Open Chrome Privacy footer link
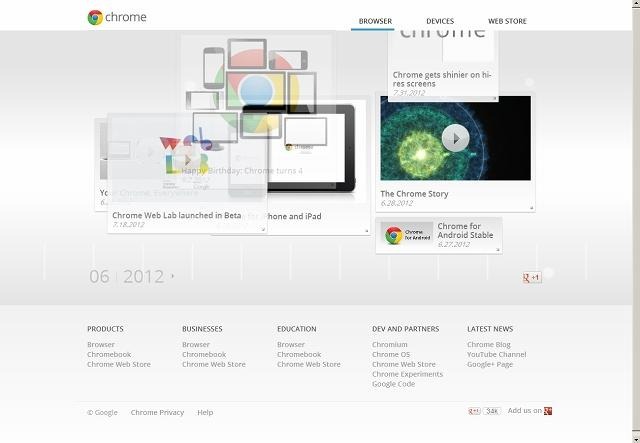 click(x=157, y=412)
